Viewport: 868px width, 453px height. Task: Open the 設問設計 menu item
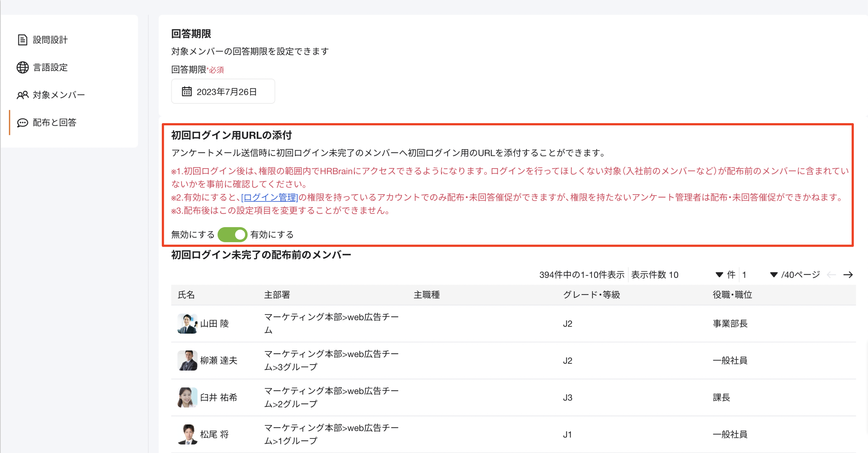click(50, 40)
